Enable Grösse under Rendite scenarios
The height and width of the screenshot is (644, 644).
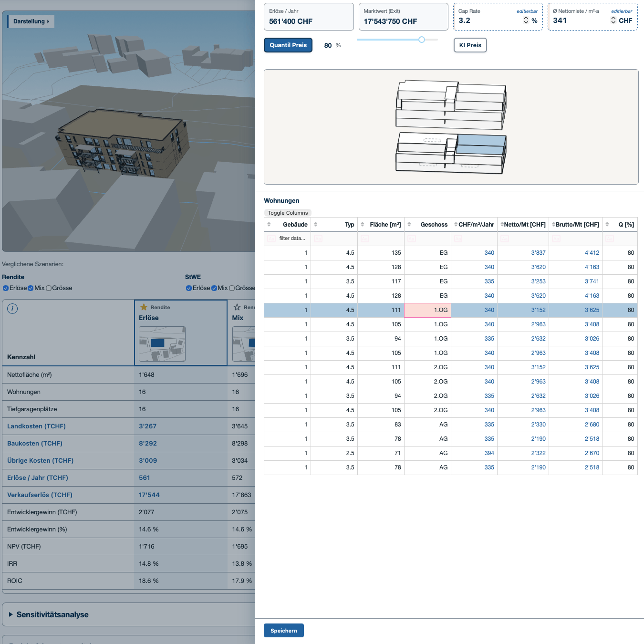49,288
